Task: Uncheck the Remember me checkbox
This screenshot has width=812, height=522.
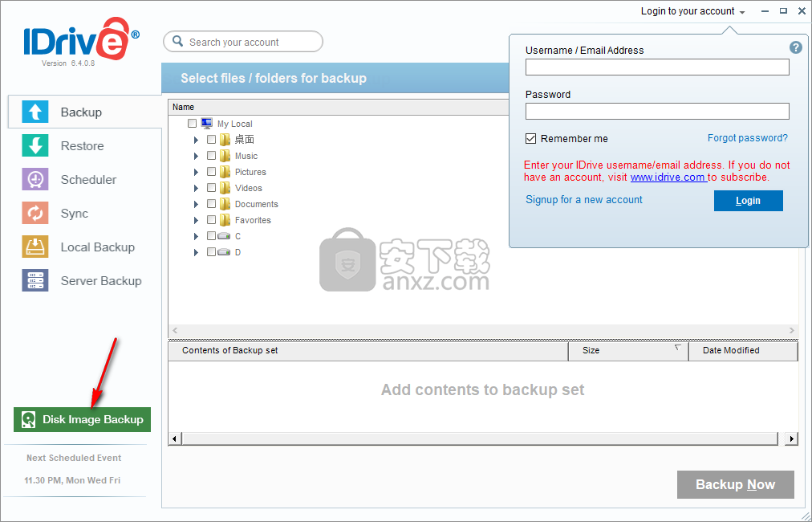Action: [531, 138]
